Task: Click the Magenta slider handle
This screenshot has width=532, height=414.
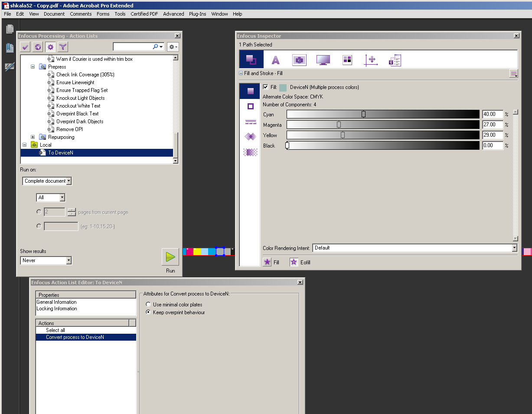Action: [339, 125]
